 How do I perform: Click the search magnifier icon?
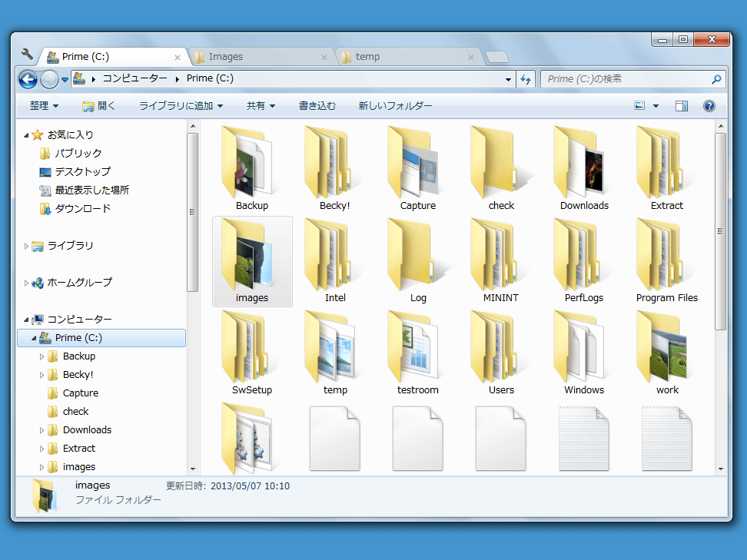[716, 79]
